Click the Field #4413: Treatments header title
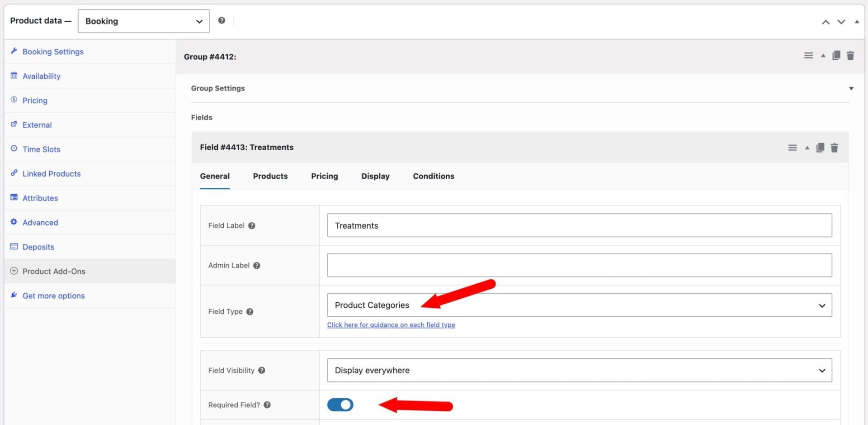This screenshot has width=868, height=425. [247, 147]
